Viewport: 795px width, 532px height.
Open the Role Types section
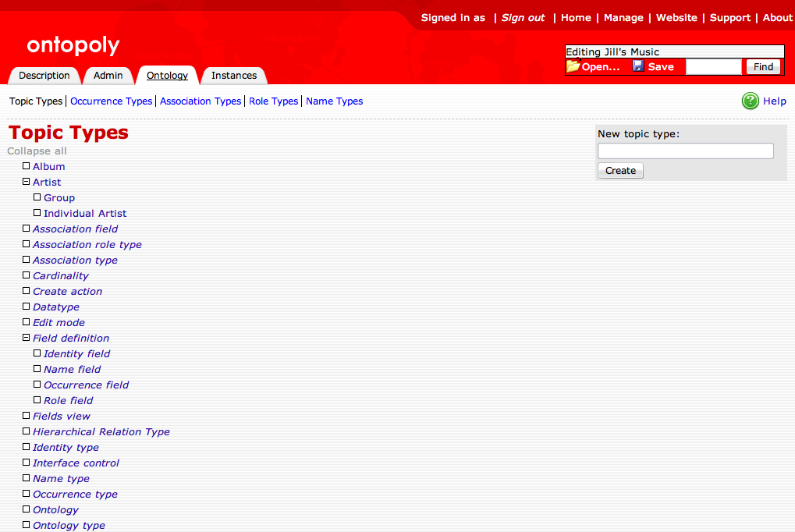(273, 101)
